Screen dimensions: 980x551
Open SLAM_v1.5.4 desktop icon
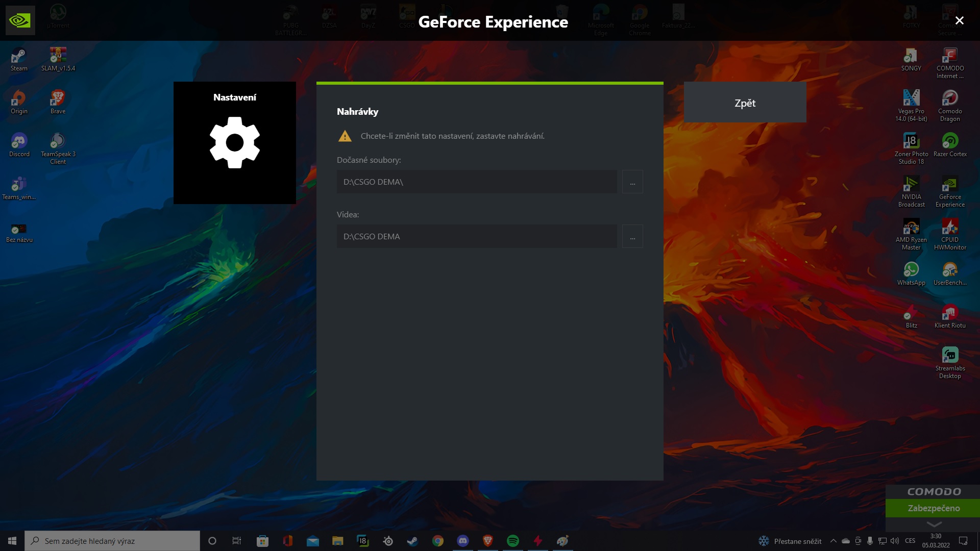click(58, 59)
